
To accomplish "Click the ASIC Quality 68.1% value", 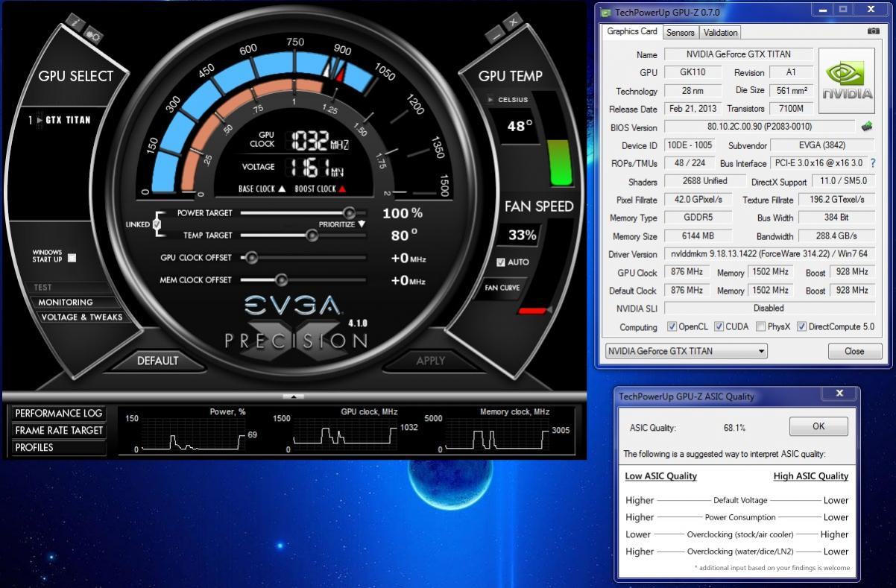I will (x=734, y=428).
